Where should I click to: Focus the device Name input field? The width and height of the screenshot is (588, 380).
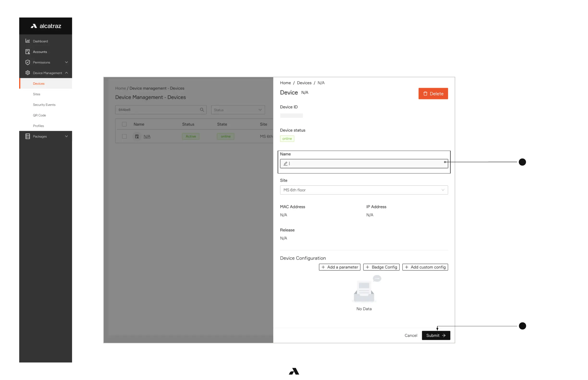[x=366, y=163]
